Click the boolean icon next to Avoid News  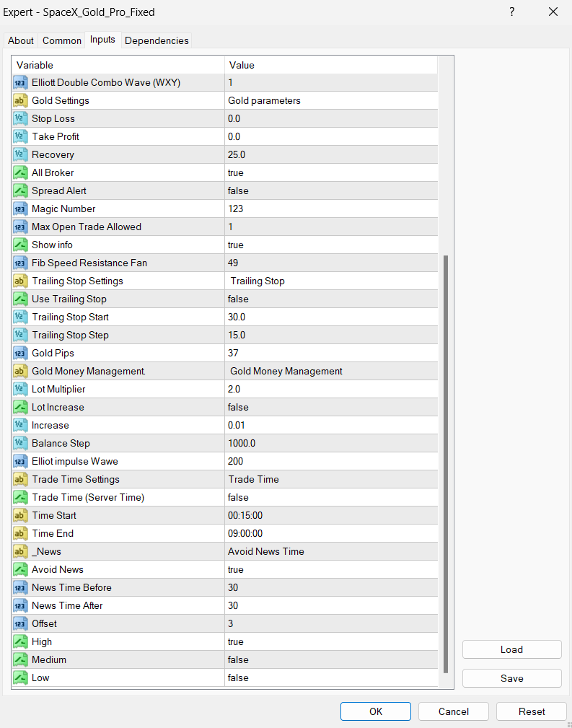pos(21,569)
